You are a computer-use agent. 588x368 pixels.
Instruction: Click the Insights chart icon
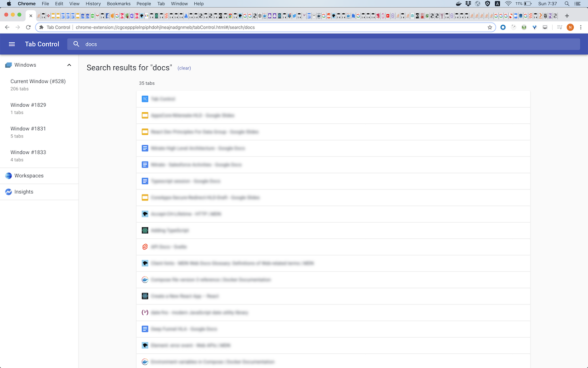8,192
